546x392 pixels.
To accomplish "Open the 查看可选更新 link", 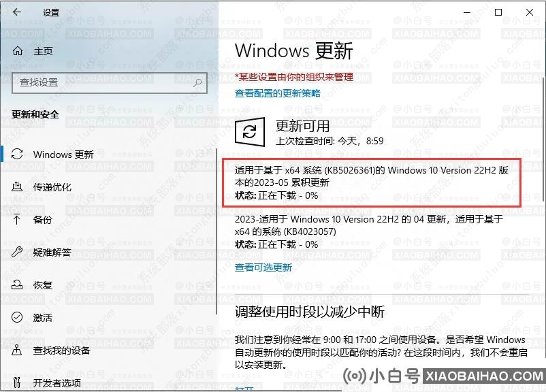I will pyautogui.click(x=263, y=267).
